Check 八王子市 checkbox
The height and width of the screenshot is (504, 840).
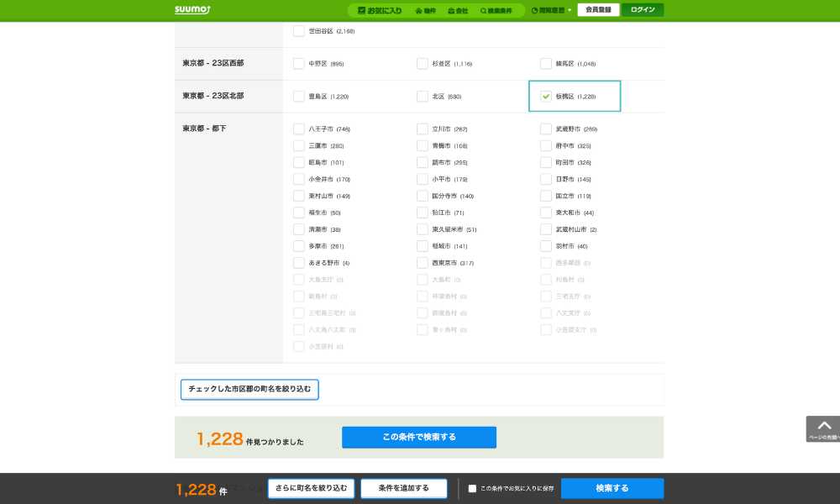click(299, 129)
